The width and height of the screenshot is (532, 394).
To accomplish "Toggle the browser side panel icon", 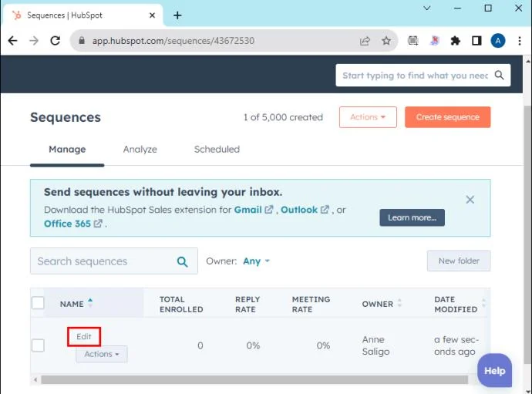I will coord(476,41).
